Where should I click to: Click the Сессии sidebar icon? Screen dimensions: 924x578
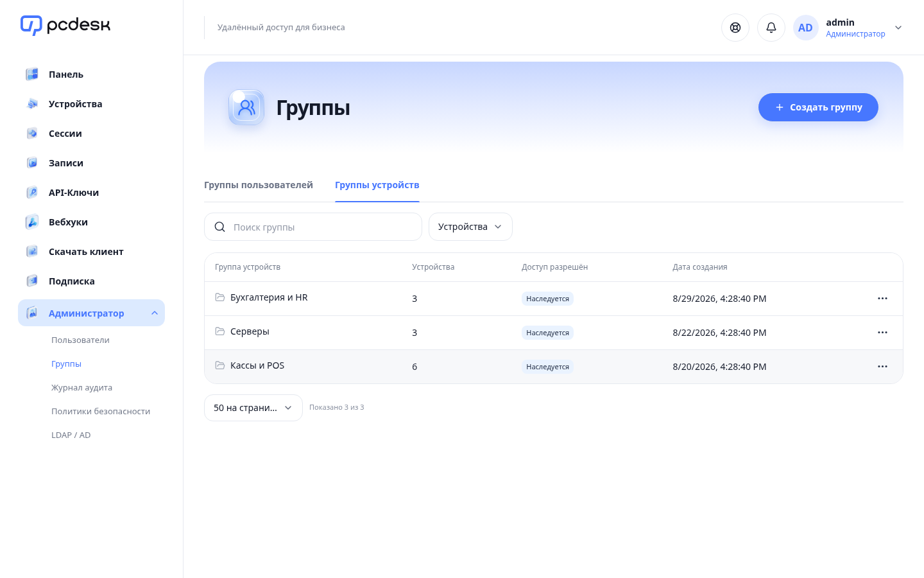point(32,134)
